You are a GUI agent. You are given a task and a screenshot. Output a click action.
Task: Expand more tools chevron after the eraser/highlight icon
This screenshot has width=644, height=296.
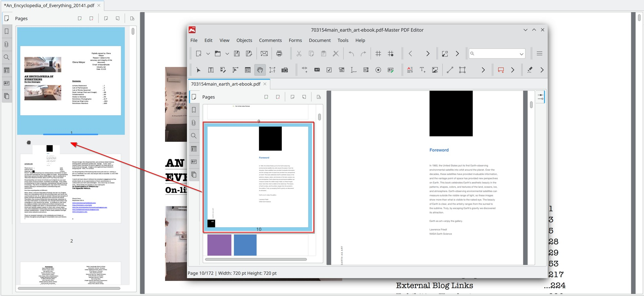pyautogui.click(x=542, y=70)
